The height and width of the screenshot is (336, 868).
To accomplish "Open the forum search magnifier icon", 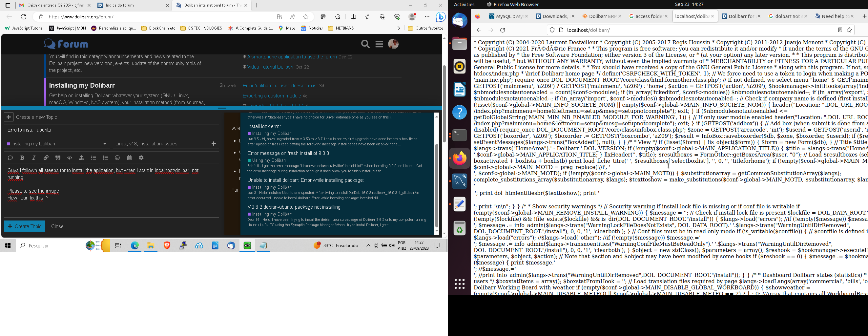I will pyautogui.click(x=365, y=44).
